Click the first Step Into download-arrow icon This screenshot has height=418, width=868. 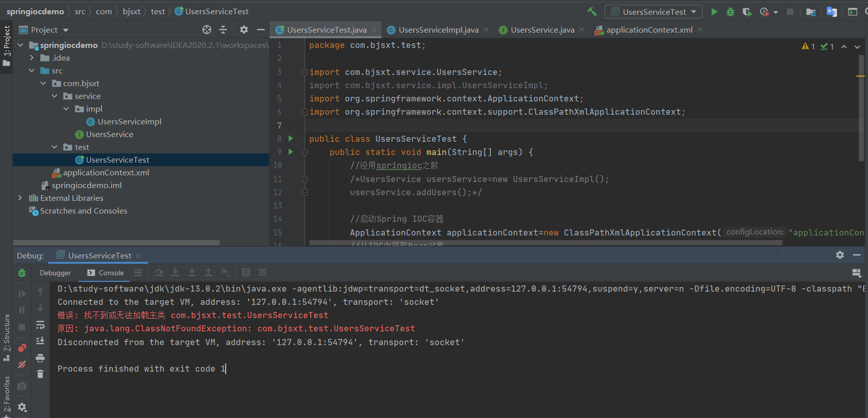(x=175, y=272)
